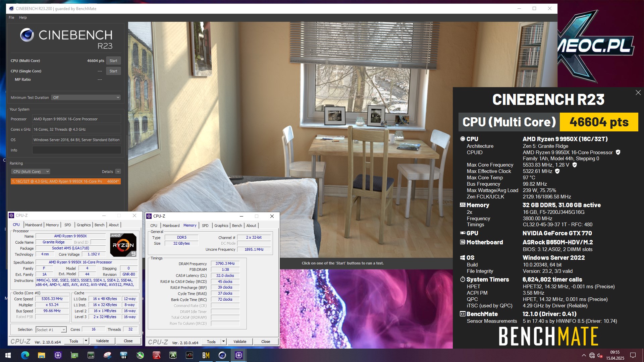Viewport: 644px width, 362px height.
Task: Open the Windows Start menu
Action: pos(8,355)
